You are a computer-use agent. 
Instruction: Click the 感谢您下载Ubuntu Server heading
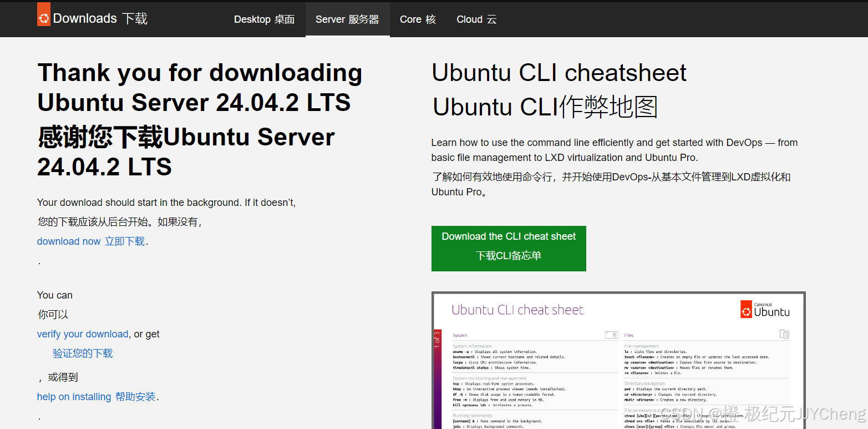coord(186,152)
